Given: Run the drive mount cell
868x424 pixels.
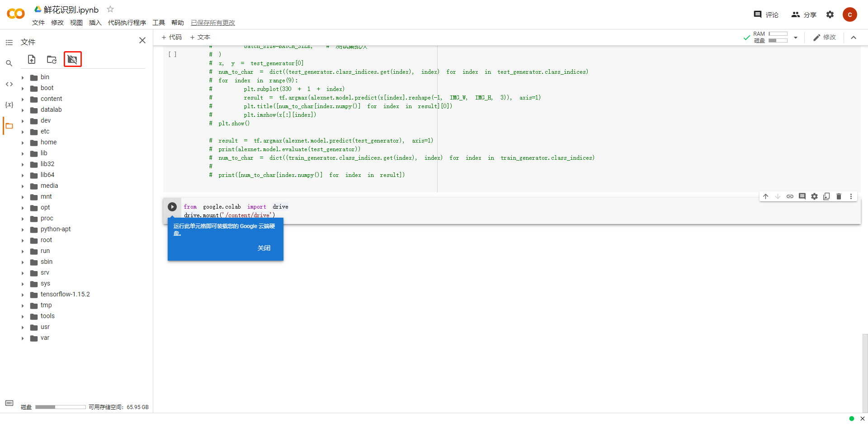Looking at the screenshot, I should click(x=172, y=207).
